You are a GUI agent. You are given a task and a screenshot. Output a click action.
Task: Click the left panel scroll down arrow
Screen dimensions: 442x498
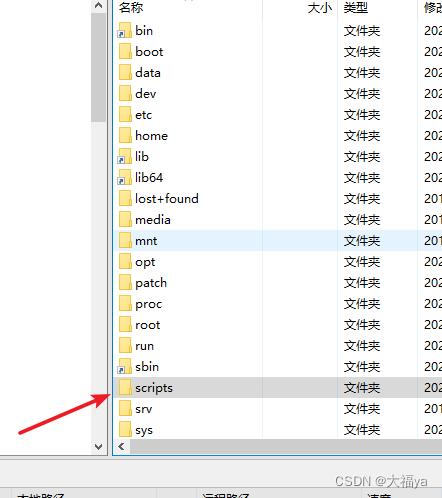tap(98, 447)
